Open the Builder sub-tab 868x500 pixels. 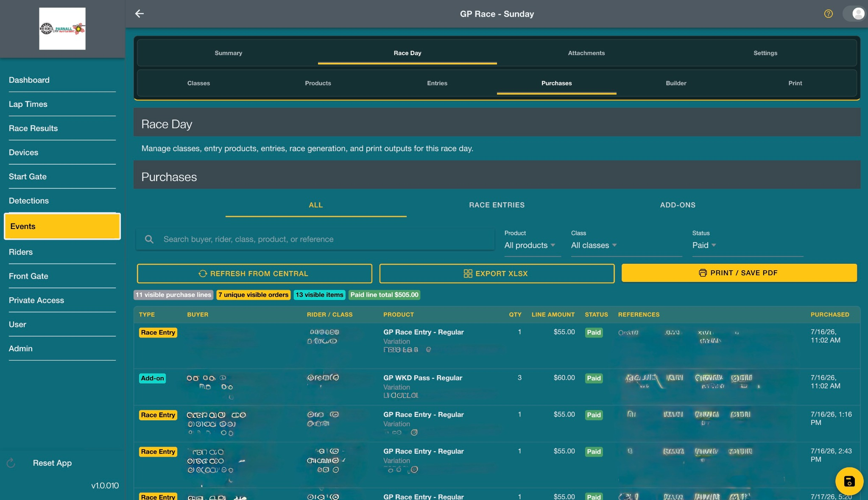[675, 83]
